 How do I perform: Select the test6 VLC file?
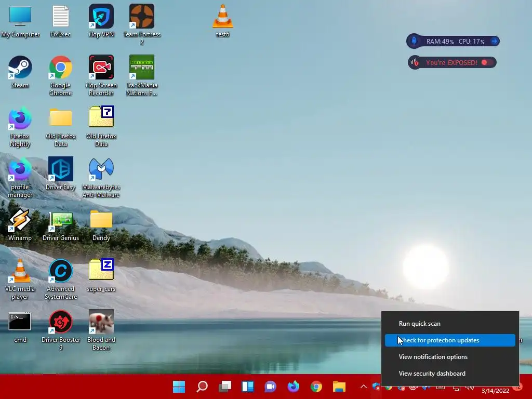tap(222, 21)
